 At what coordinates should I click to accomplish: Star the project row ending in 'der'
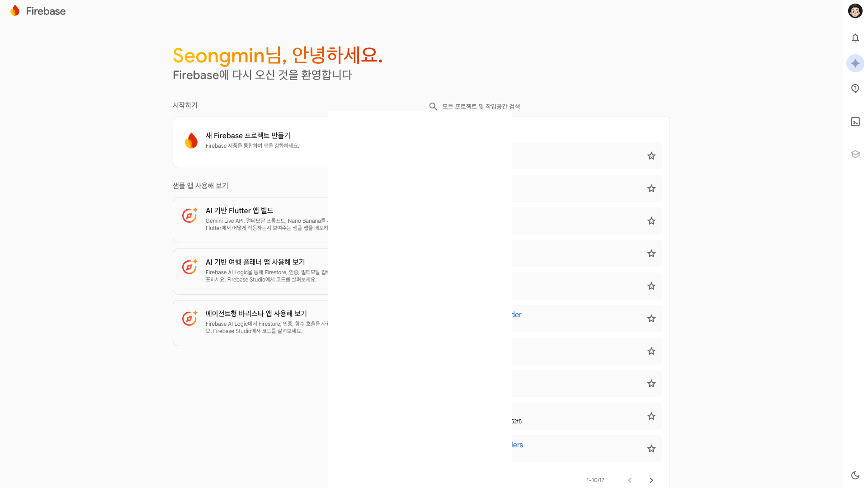651,319
